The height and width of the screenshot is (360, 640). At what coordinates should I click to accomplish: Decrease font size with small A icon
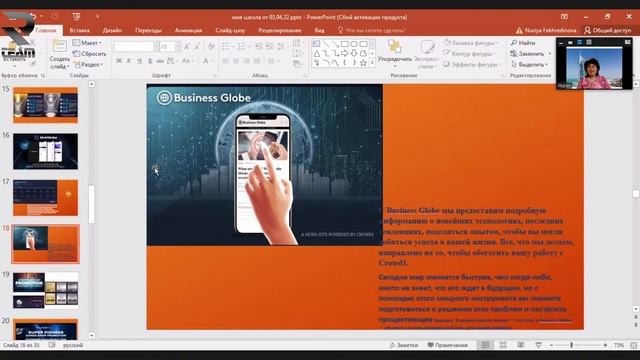(x=197, y=47)
